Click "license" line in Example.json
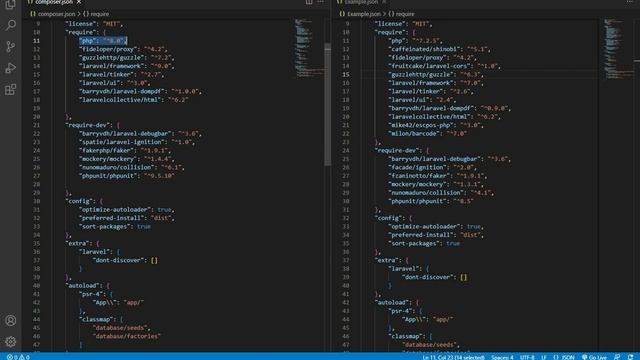This screenshot has height=360, width=640. (x=403, y=24)
